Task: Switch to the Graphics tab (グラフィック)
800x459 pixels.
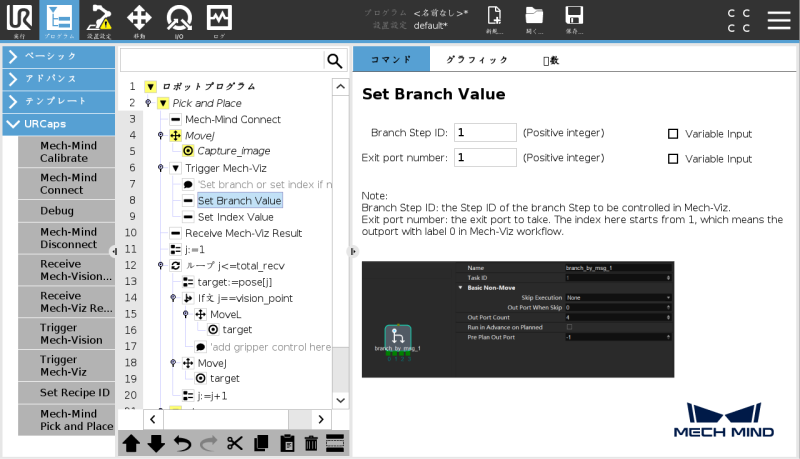Action: click(x=477, y=60)
